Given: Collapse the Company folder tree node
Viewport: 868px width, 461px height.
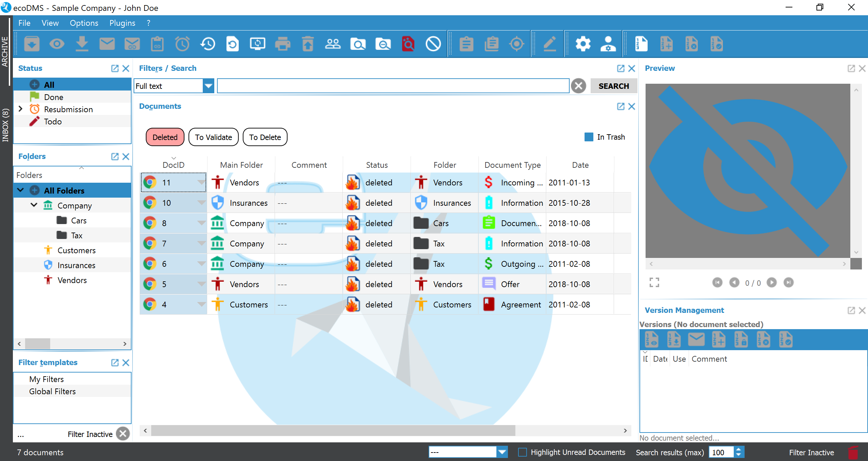Looking at the screenshot, I should 34,205.
